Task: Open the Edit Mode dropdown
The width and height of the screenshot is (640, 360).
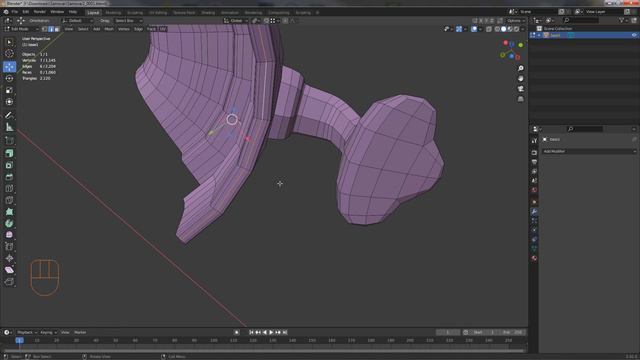Action: point(21,29)
